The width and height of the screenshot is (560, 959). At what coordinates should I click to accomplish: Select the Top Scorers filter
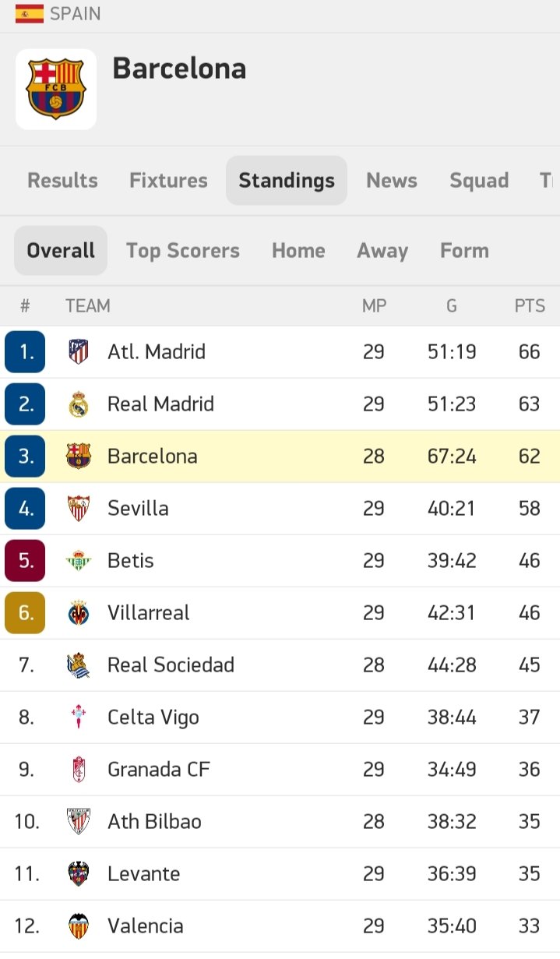(x=183, y=251)
